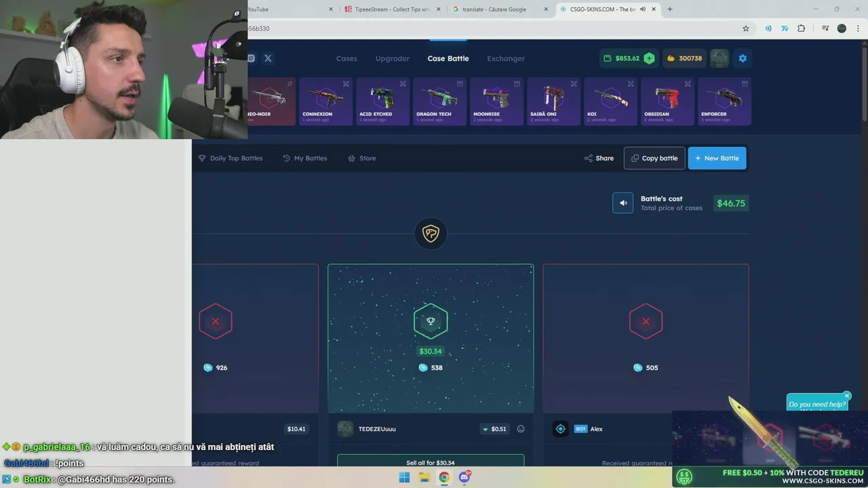The image size is (868, 488).
Task: Open the Cases tab
Action: (x=347, y=58)
